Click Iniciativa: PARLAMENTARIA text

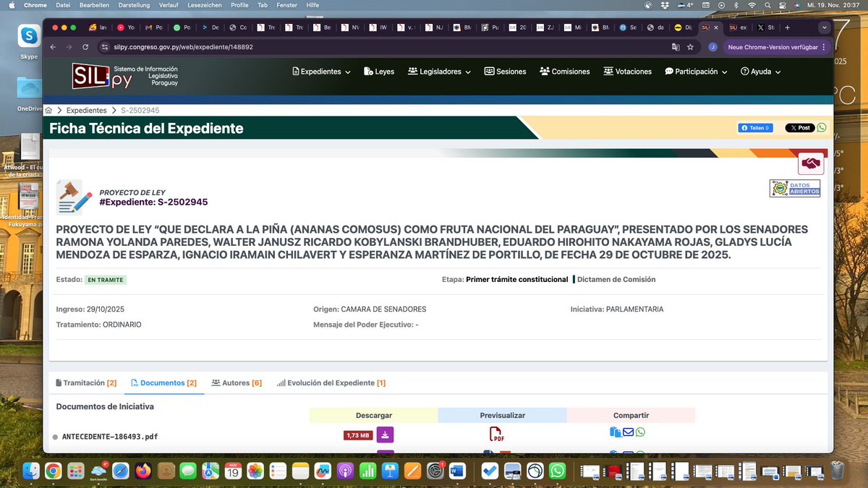(x=617, y=309)
